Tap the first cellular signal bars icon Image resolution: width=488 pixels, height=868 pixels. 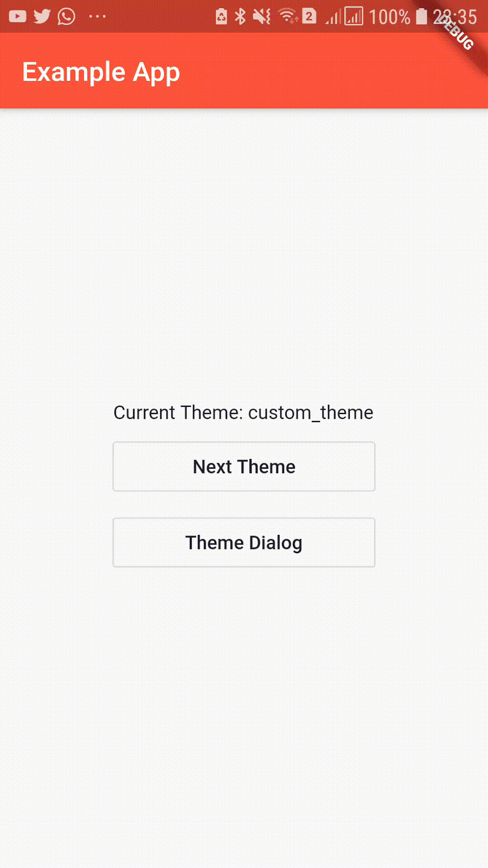(333, 17)
